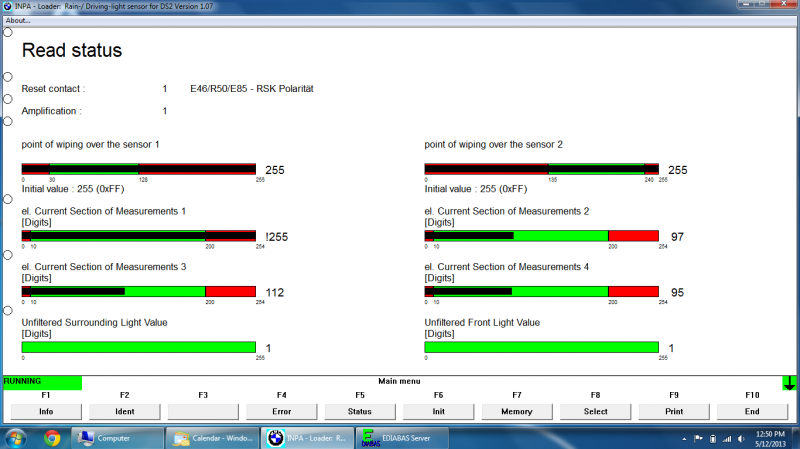This screenshot has width=800, height=449.
Task: Click the blank F3 button
Action: [x=203, y=411]
